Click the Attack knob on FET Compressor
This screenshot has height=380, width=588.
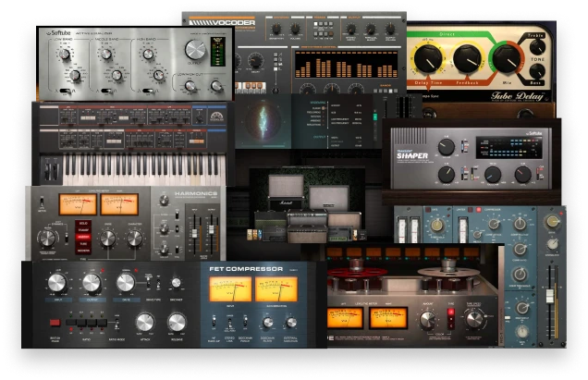tap(144, 321)
